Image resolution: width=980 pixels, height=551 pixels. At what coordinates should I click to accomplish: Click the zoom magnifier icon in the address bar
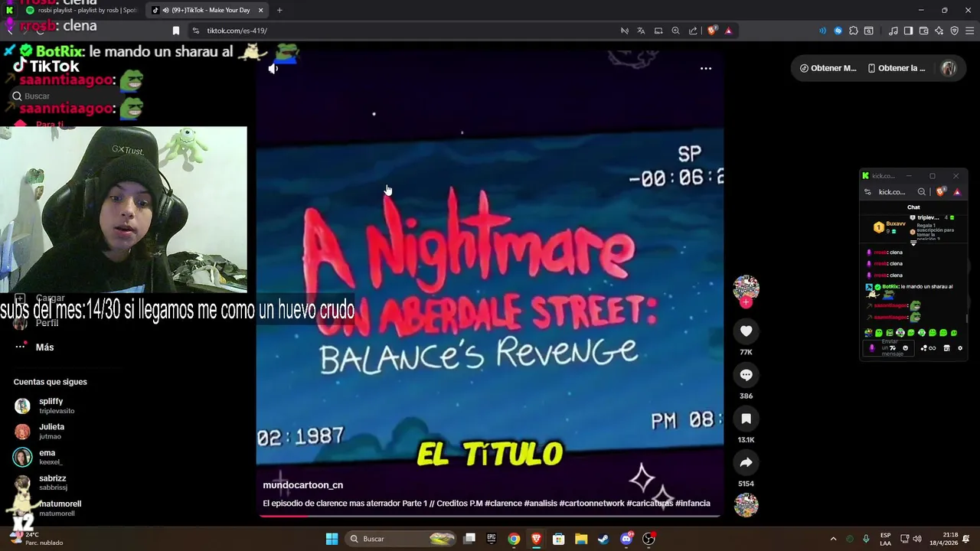click(675, 31)
